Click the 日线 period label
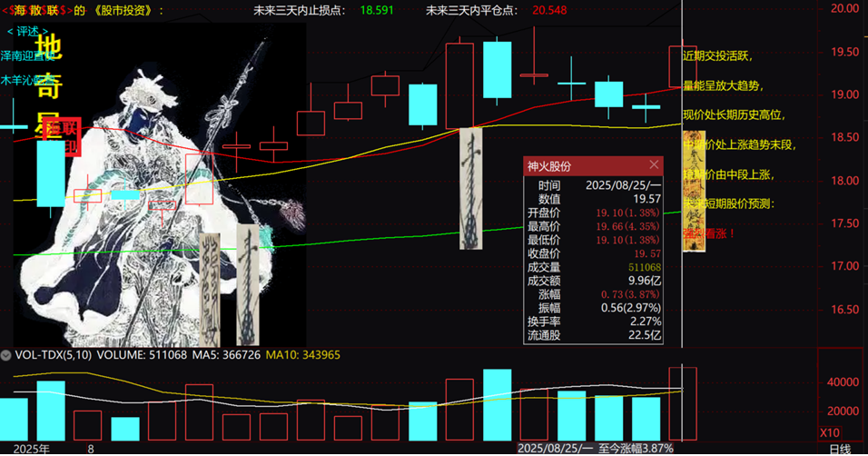 click(840, 449)
